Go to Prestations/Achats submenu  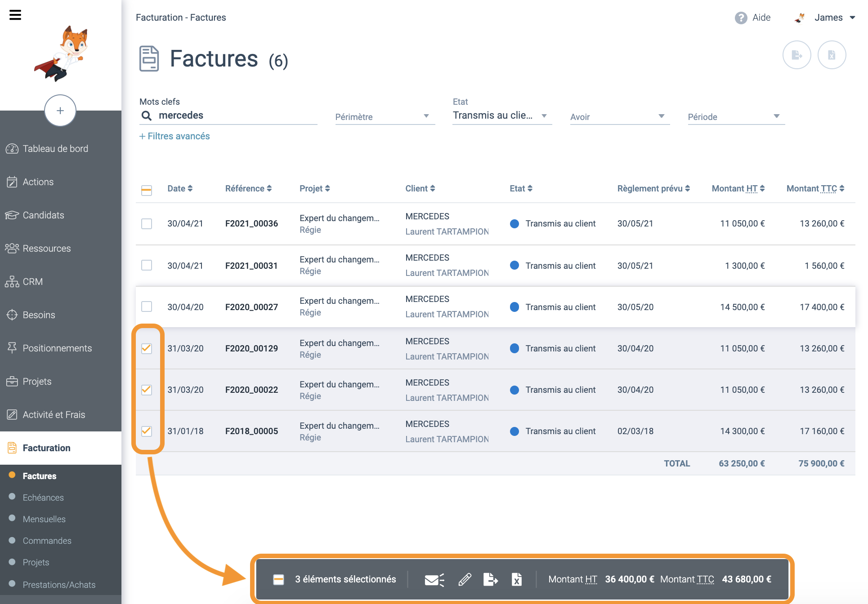click(x=59, y=585)
